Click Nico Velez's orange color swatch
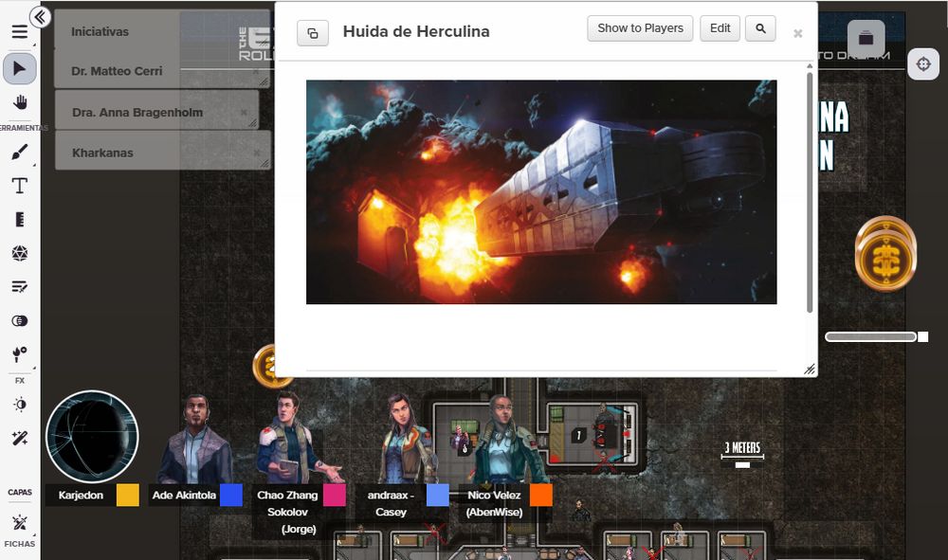 point(541,495)
